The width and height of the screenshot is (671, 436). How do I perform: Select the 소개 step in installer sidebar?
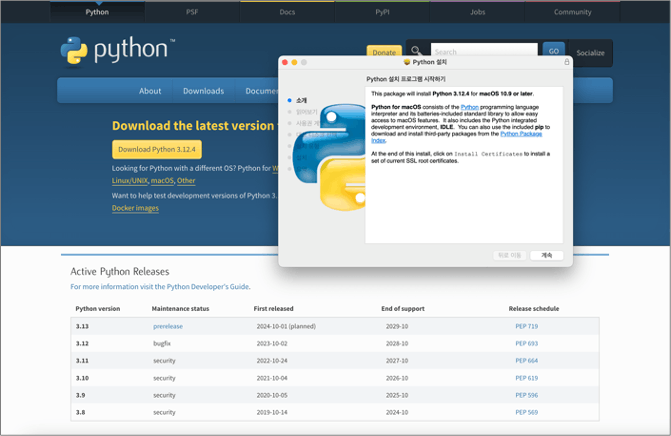tap(301, 100)
